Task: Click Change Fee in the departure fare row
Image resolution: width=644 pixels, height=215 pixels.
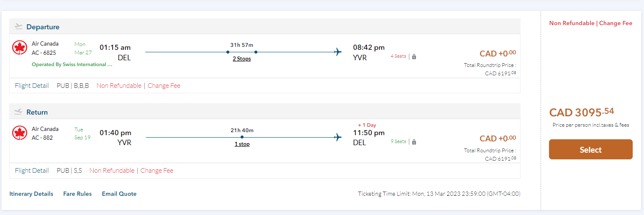Action: (x=164, y=86)
